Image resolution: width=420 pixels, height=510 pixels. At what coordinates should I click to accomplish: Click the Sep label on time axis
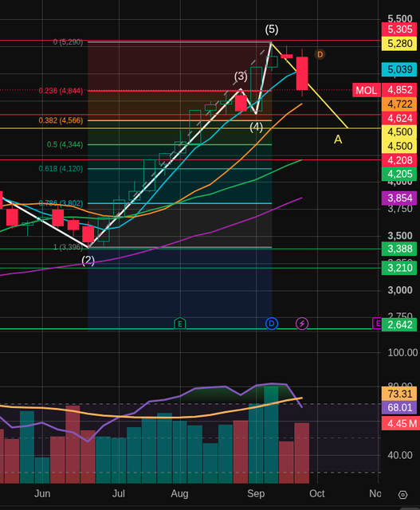coord(256,493)
